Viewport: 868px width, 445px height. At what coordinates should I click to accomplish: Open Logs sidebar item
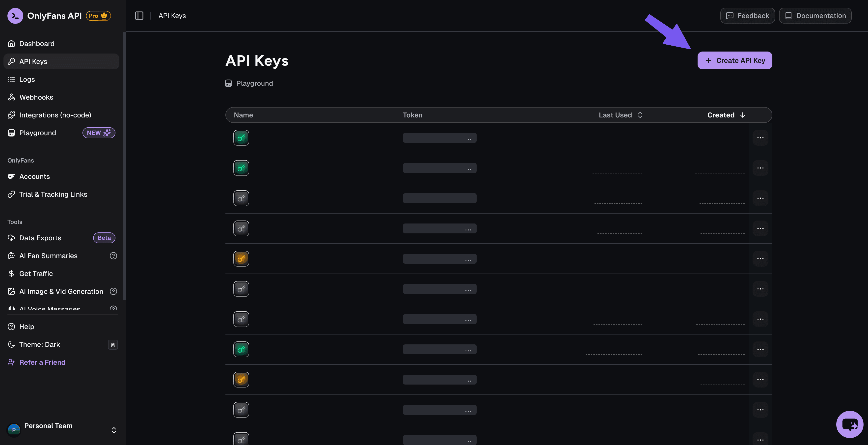coord(27,79)
